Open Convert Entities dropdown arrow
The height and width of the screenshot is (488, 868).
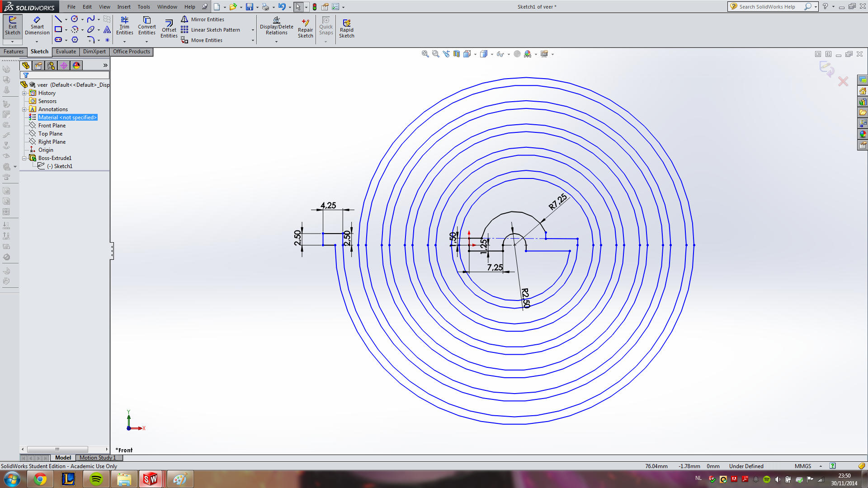(146, 42)
